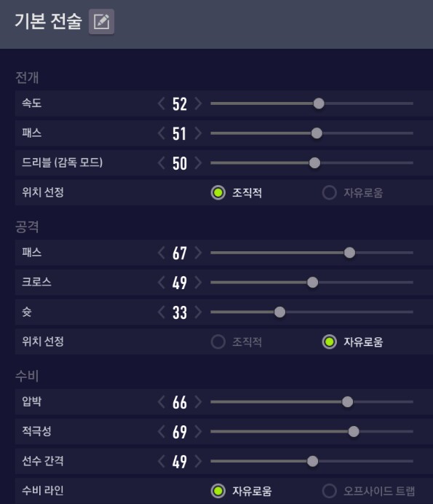Click the 속도 slider handle
433x504 pixels.
pyautogui.click(x=319, y=103)
